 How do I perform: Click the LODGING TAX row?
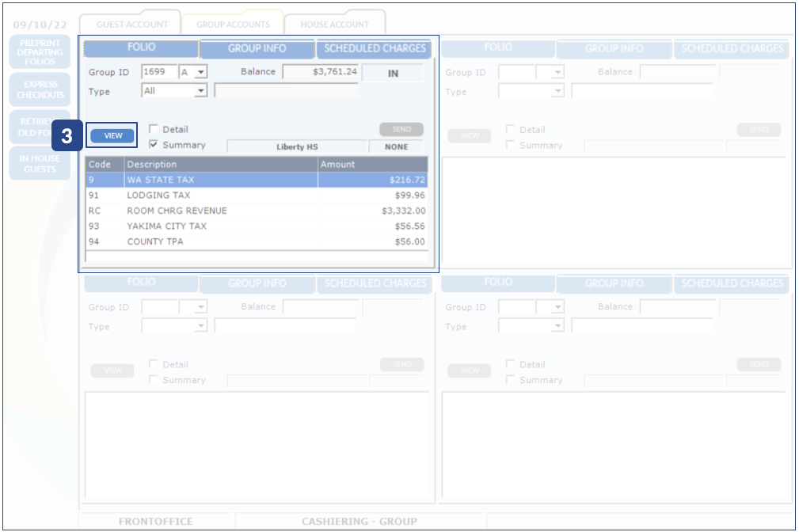point(257,196)
